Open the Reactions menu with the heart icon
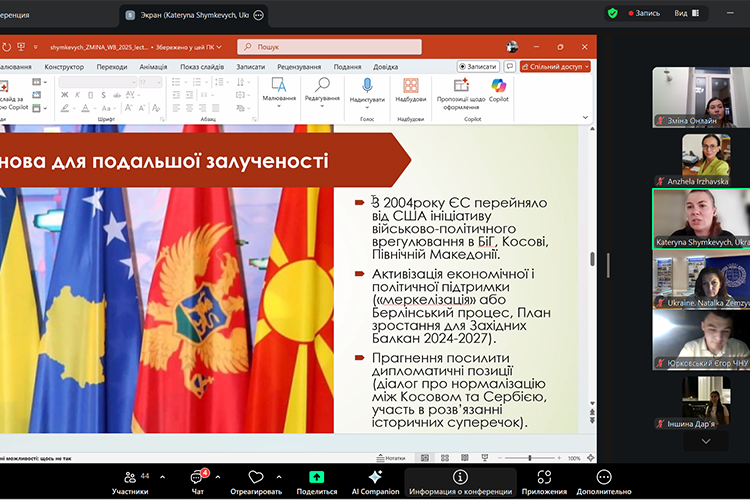Viewport: 750px width, 500px height. click(258, 481)
